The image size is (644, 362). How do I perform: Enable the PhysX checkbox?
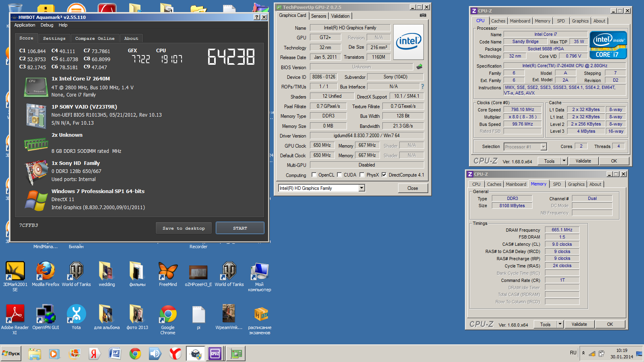(362, 175)
